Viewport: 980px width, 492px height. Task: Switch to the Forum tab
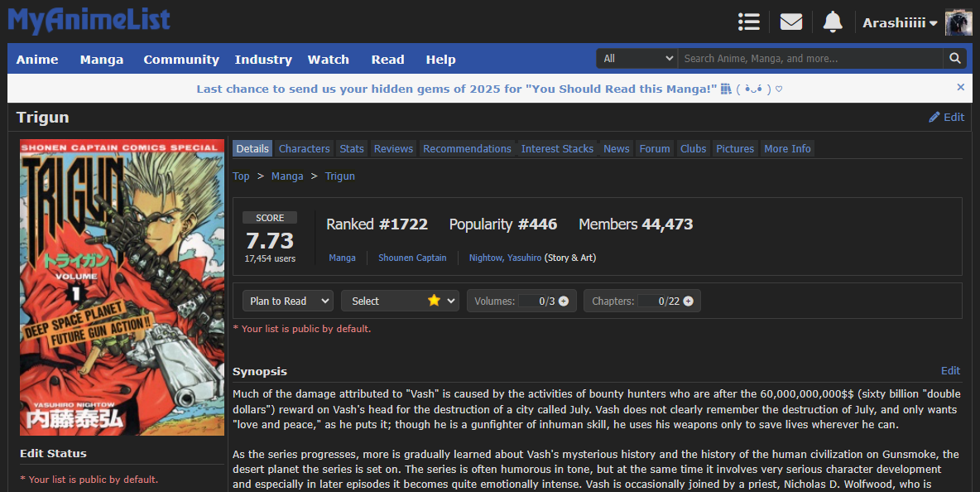point(655,148)
